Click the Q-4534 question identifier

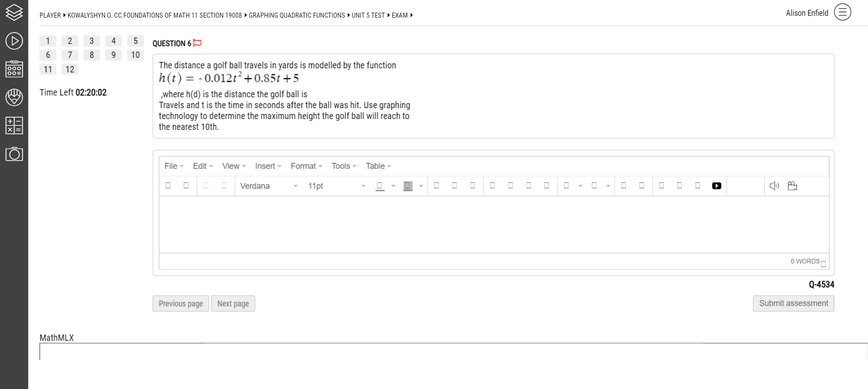pyautogui.click(x=821, y=285)
